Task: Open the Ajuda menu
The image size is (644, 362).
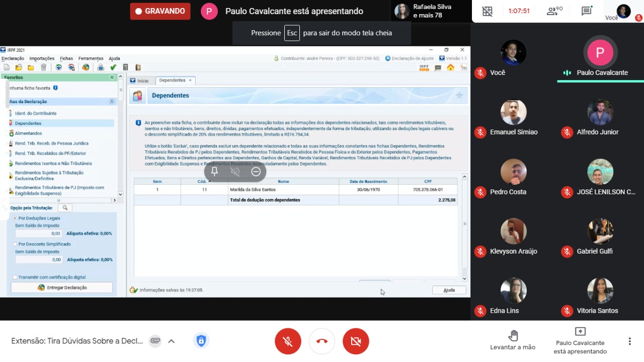Action: tap(114, 58)
